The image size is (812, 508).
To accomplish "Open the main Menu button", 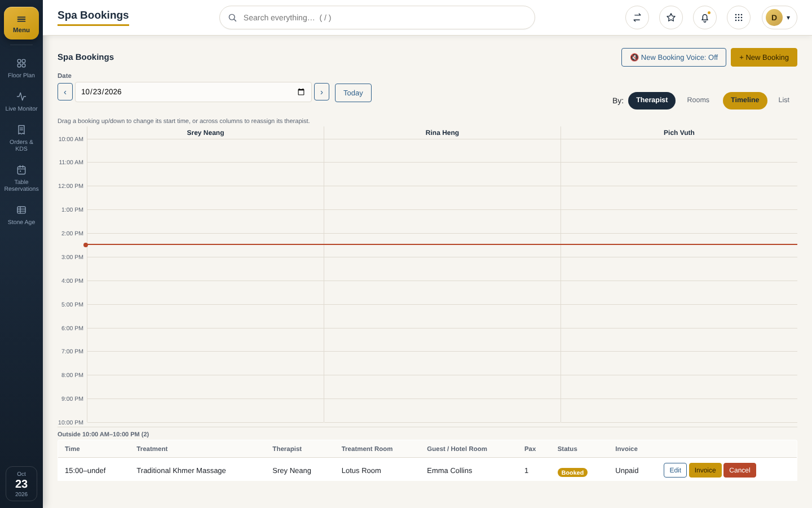I will click(21, 23).
